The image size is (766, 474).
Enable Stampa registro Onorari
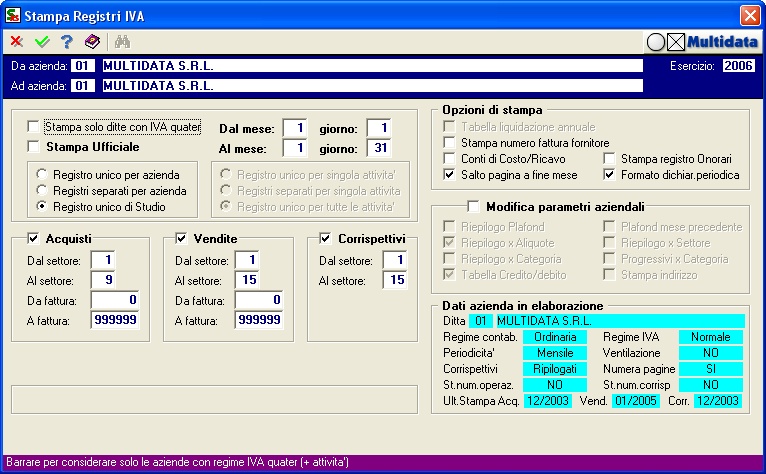click(609, 159)
